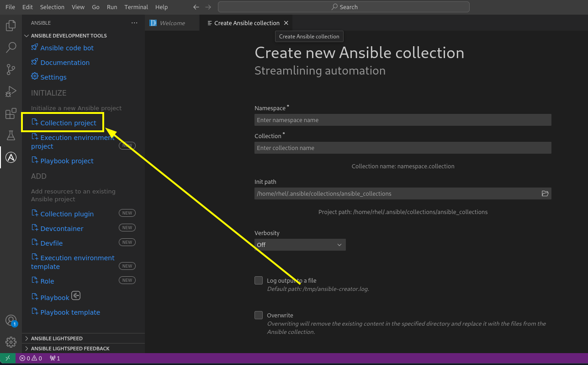Screen dimensions: 588x365
Task: Go back with the left arrow
Action: 196,7
